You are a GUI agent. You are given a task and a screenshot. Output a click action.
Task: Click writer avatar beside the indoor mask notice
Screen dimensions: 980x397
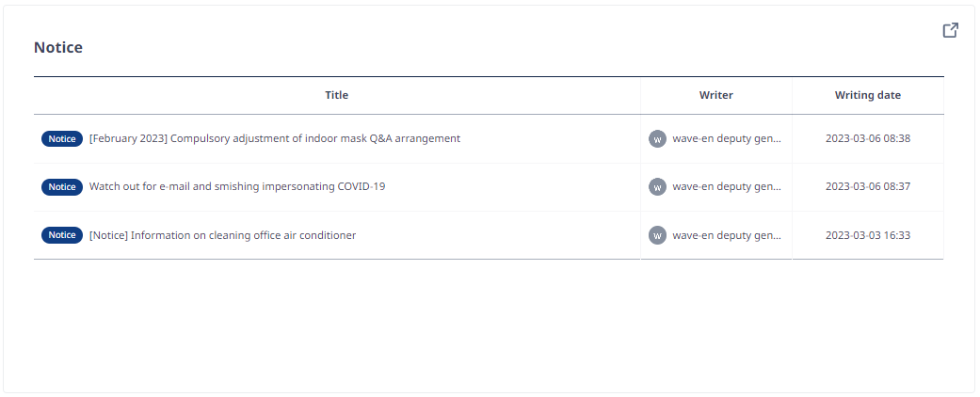click(x=657, y=138)
